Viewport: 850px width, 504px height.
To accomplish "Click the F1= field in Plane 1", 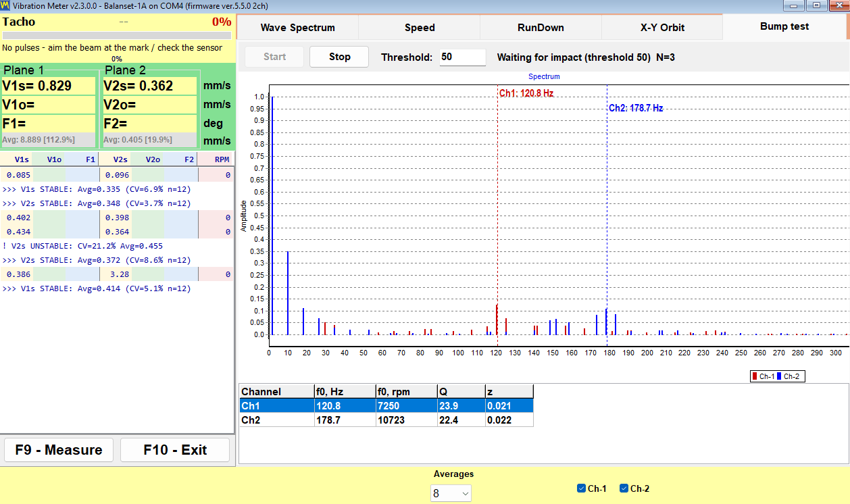I will pyautogui.click(x=49, y=124).
